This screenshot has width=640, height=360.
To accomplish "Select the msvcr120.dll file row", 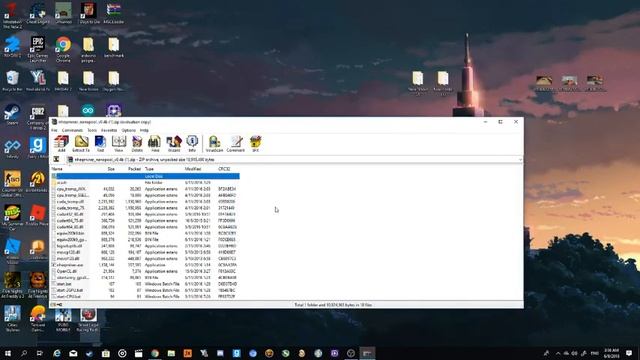I will point(145,258).
